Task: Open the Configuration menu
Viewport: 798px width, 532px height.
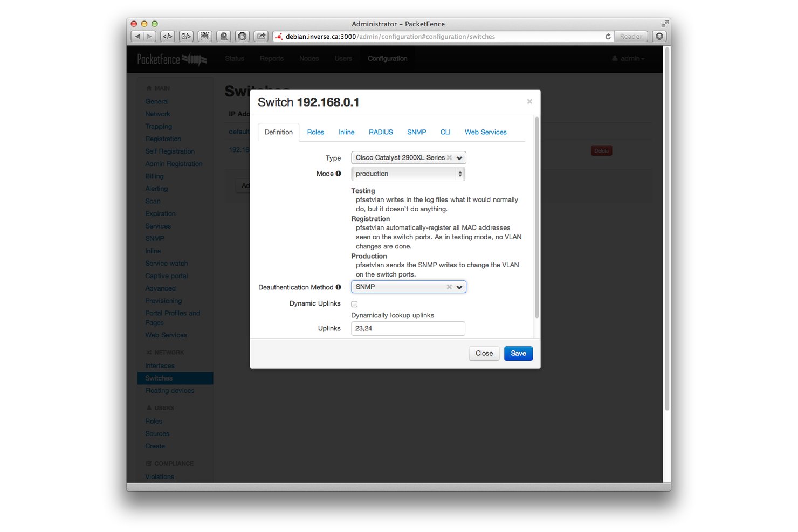Action: tap(387, 58)
